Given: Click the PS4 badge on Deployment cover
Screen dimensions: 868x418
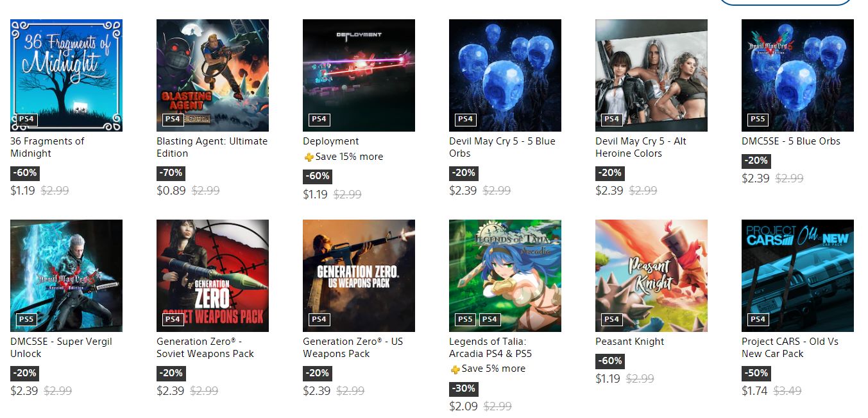Looking at the screenshot, I should [319, 119].
